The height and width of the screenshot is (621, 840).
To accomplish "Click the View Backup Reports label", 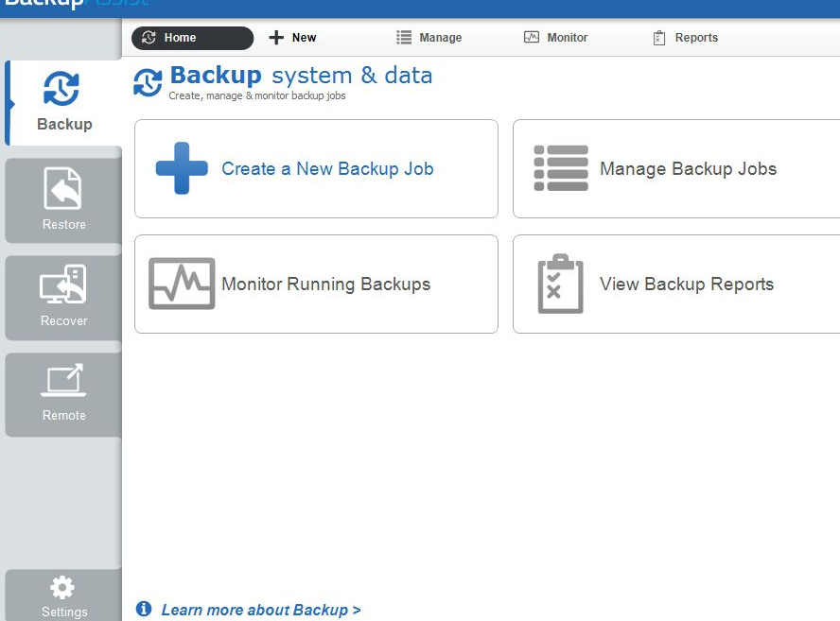I will (x=687, y=285).
